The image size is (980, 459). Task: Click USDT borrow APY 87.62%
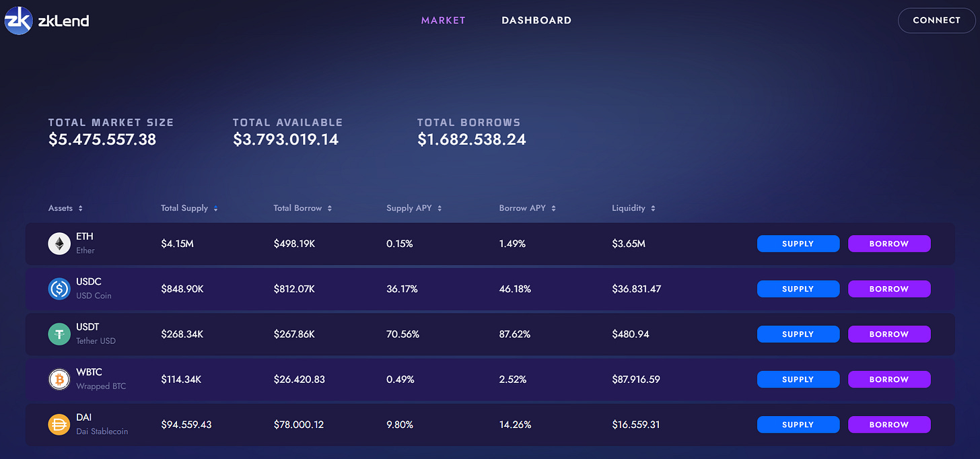(x=515, y=334)
